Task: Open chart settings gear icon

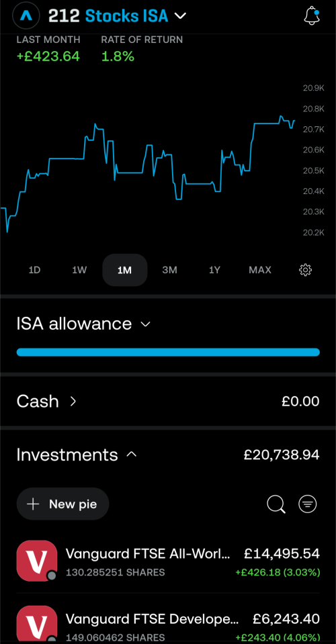Action: [306, 270]
